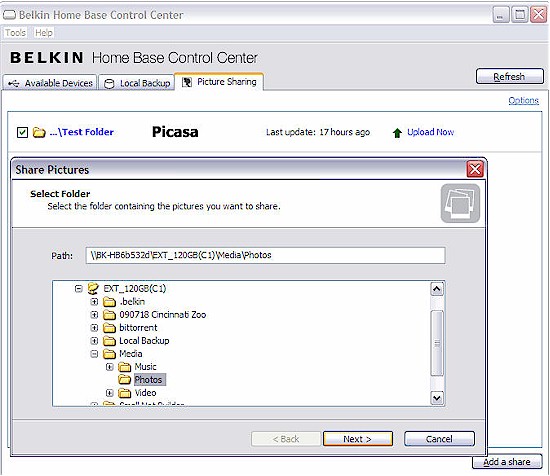Click the application icon in the title bar
The height and width of the screenshot is (476, 550).
[x=9, y=15]
